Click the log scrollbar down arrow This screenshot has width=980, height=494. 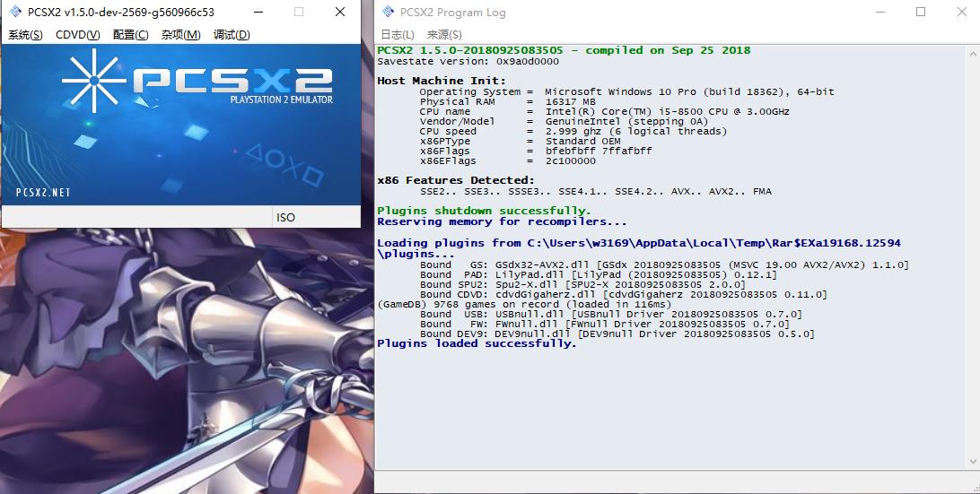[974, 462]
